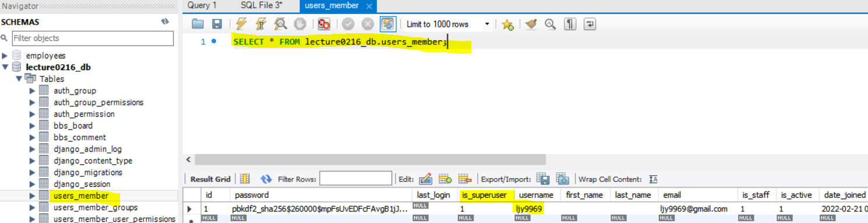This screenshot has width=868, height=223.
Task: Delete selected rows icon
Action: click(x=464, y=179)
